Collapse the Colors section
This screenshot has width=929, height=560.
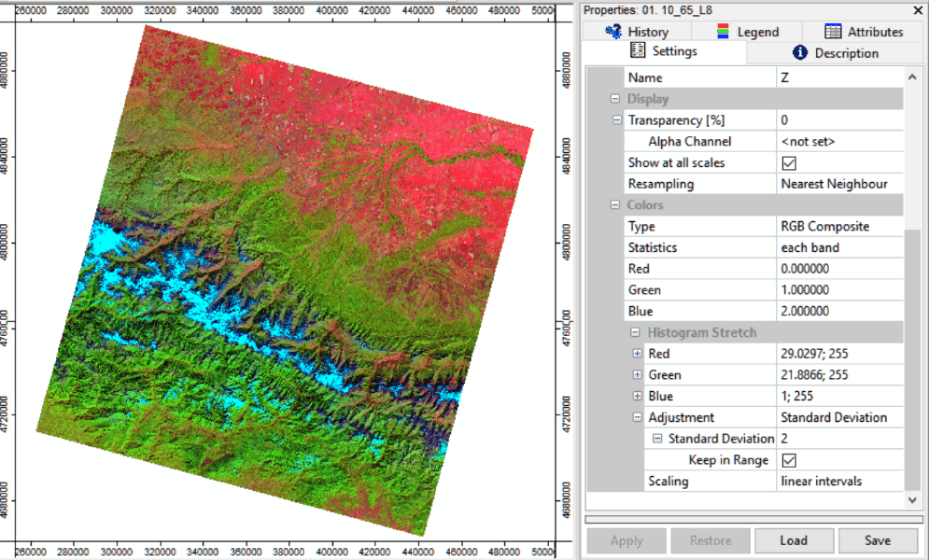[615, 205]
